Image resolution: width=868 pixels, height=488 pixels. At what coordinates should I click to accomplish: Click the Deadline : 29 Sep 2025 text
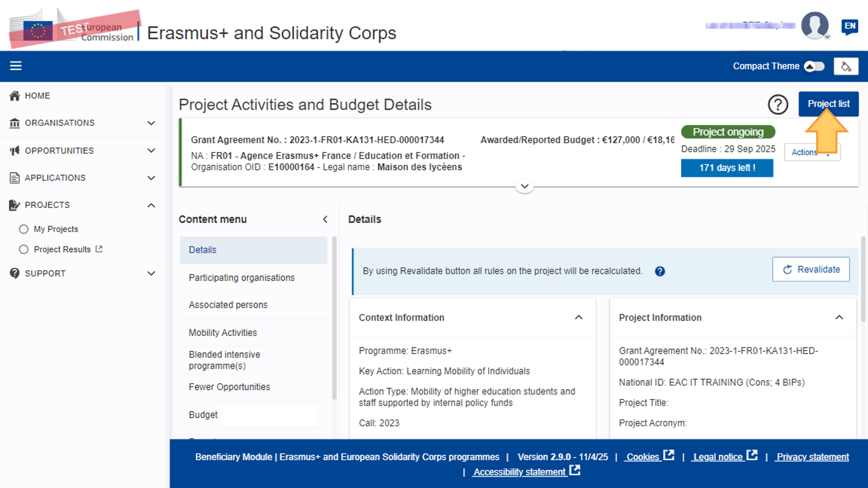[x=728, y=149]
